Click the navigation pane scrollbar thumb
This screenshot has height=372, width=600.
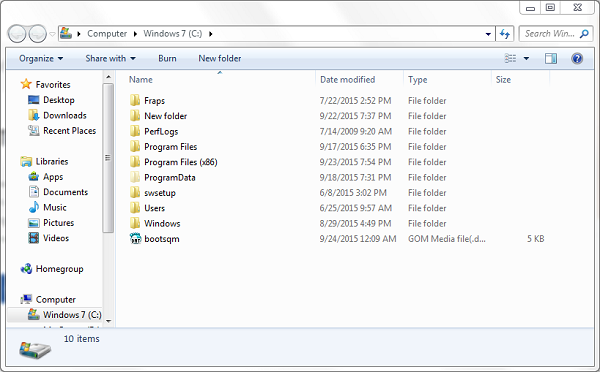108,158
